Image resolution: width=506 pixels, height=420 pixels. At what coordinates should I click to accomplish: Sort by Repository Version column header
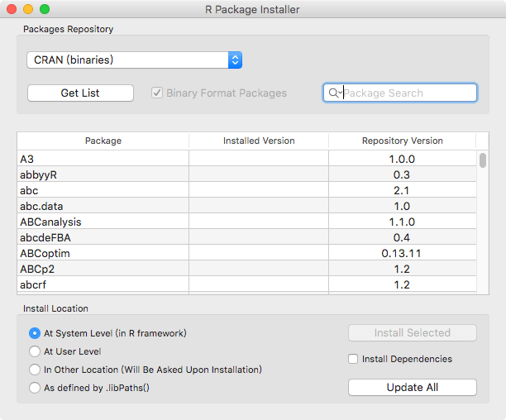click(402, 141)
